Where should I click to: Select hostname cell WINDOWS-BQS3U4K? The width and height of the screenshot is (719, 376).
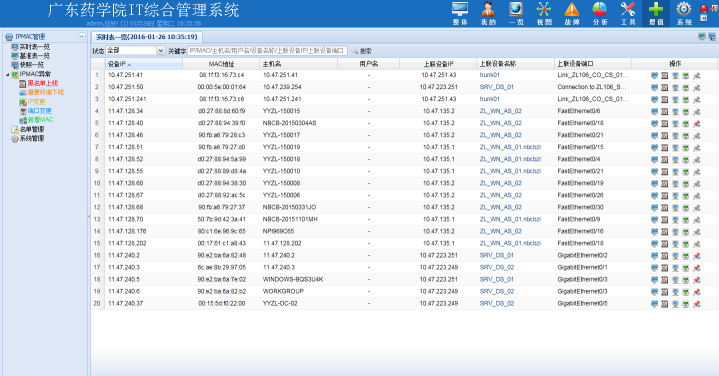pos(293,279)
